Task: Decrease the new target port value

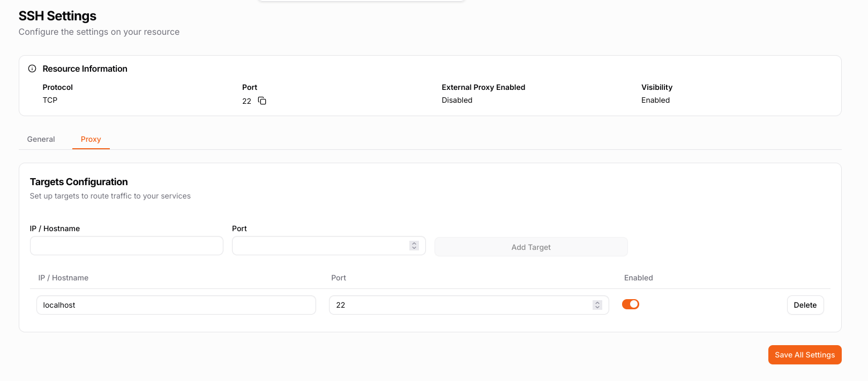Action: coord(414,248)
